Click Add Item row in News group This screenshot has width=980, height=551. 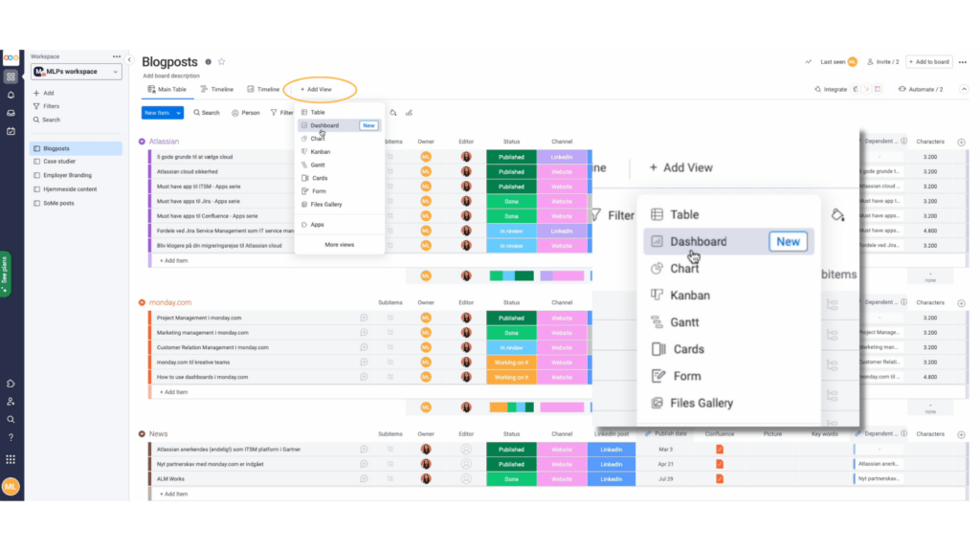tap(174, 495)
